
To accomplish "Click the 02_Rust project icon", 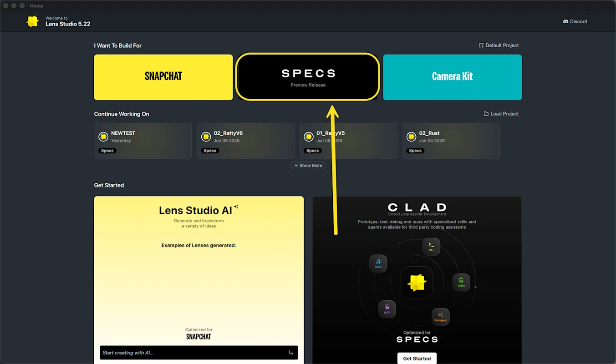I will click(x=412, y=136).
